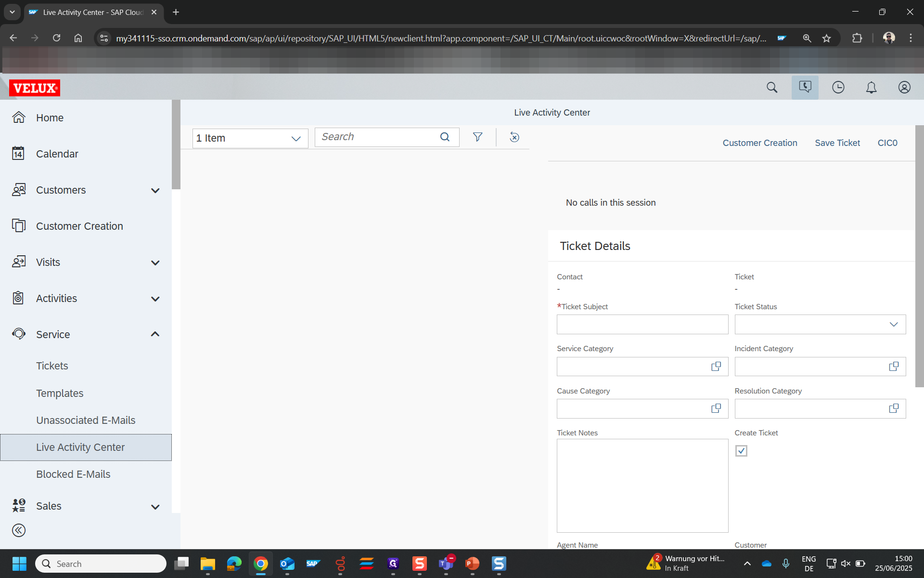Viewport: 924px width, 578px height.
Task: Click the browser zoom icon
Action: click(807, 38)
